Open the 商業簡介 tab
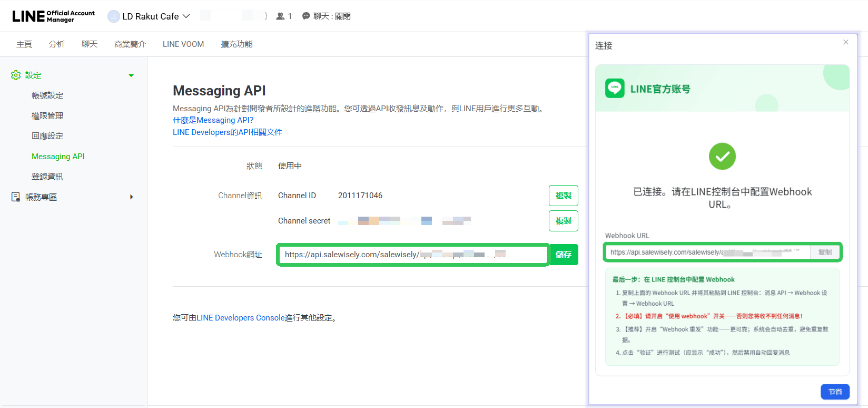 [x=130, y=44]
